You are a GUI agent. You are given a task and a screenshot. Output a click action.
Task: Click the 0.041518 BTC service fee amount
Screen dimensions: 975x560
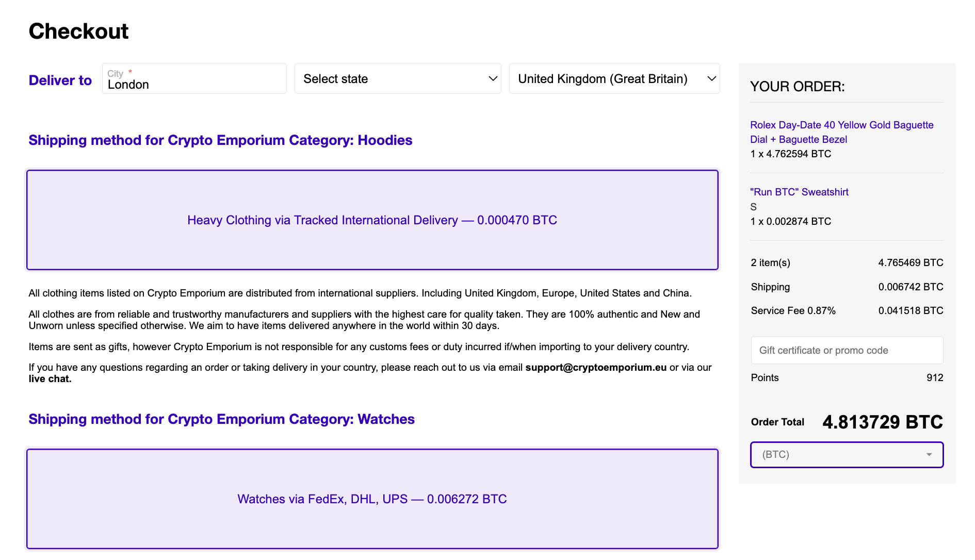point(911,310)
